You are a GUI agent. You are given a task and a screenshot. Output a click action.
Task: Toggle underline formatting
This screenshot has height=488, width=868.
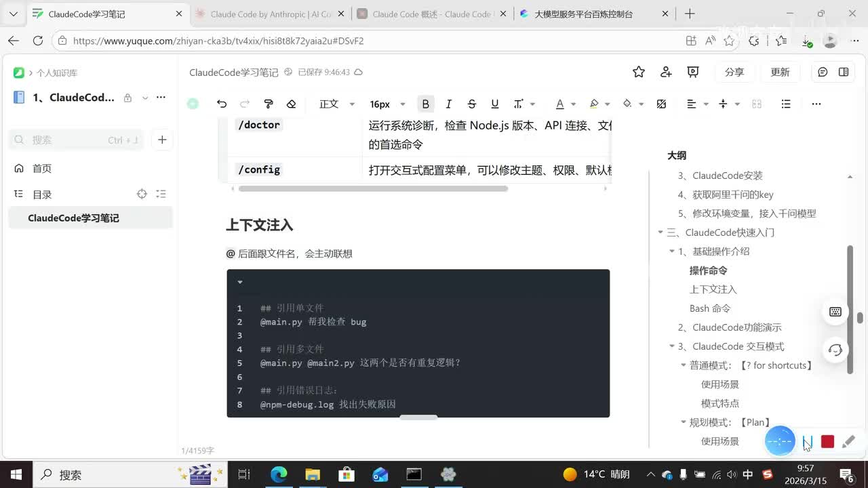pos(495,104)
